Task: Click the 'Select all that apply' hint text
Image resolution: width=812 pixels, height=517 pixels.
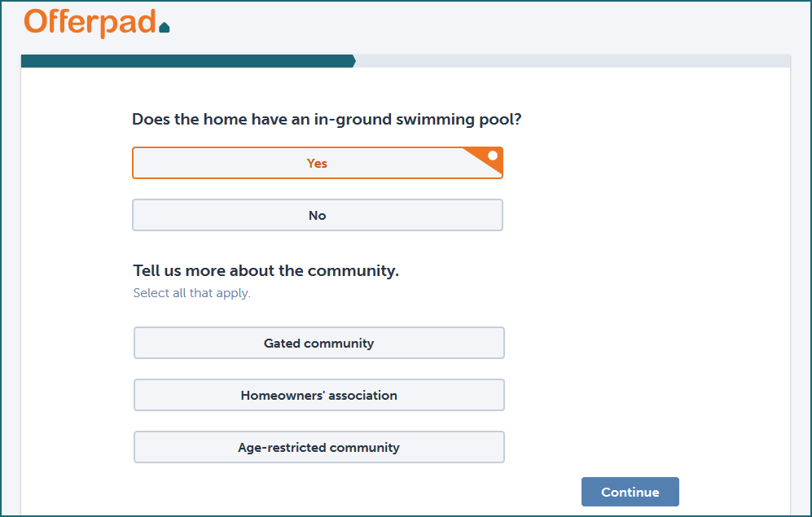Action: 191,293
